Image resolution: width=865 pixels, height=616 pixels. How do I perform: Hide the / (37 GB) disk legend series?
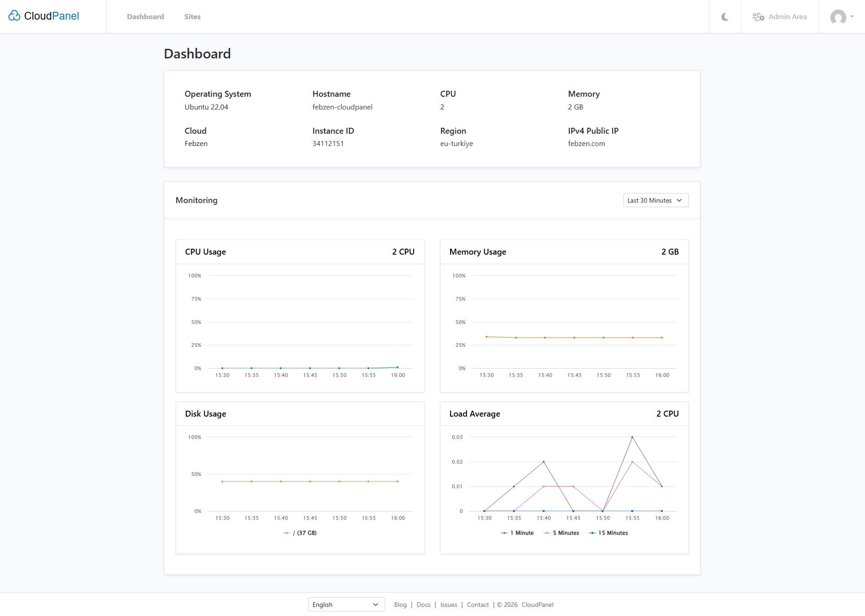[x=299, y=532]
